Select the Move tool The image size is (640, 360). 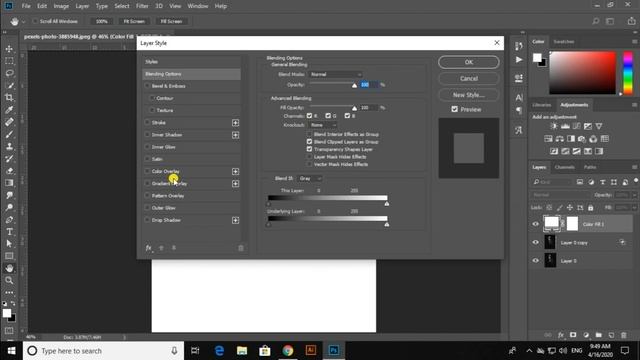pyautogui.click(x=9, y=49)
